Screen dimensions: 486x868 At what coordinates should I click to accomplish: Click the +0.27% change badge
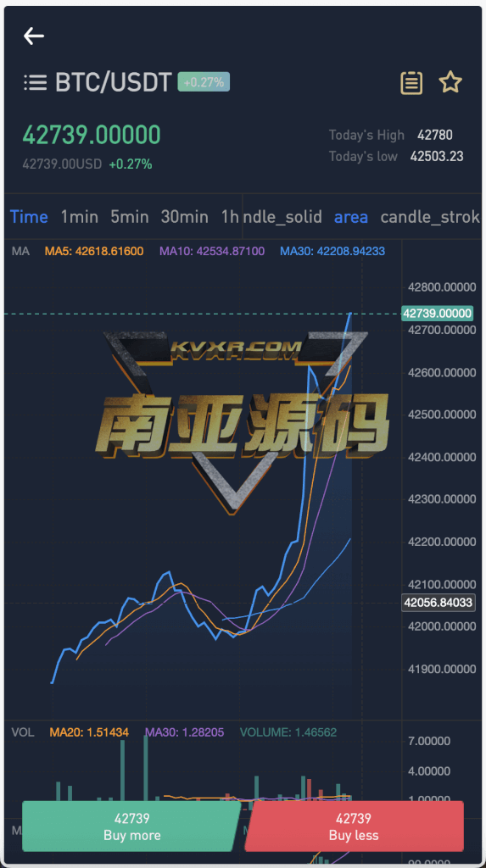click(x=204, y=82)
